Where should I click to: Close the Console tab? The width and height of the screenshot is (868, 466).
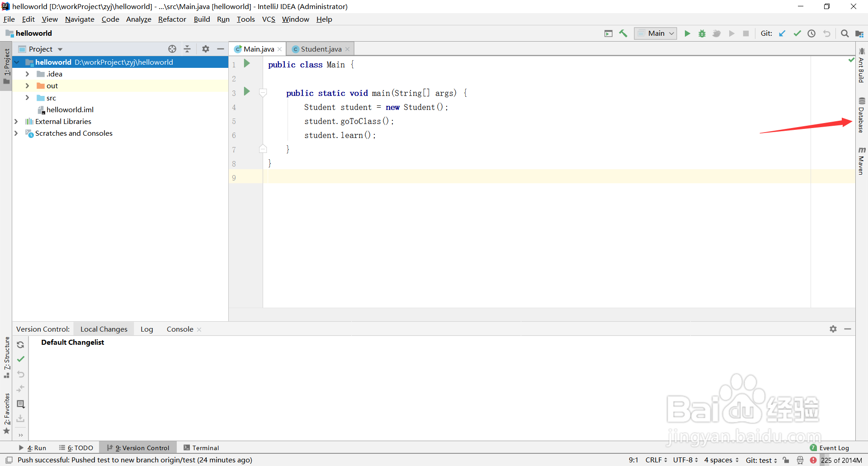[x=199, y=329]
